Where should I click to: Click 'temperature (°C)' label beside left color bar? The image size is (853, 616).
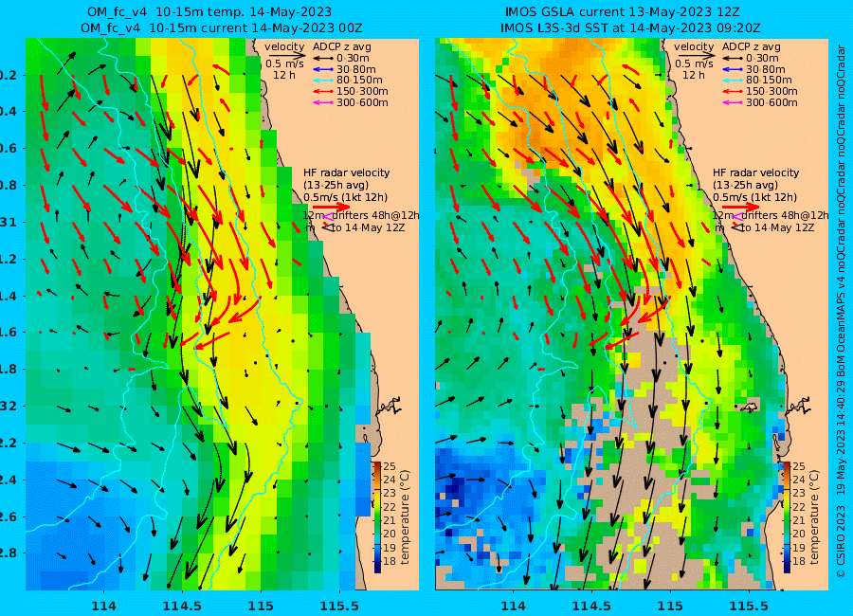[405, 517]
